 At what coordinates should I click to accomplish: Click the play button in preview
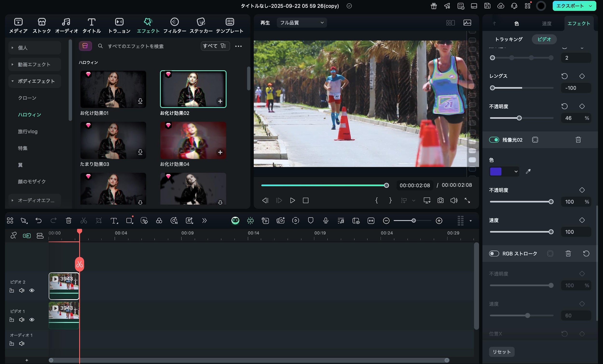coord(292,201)
